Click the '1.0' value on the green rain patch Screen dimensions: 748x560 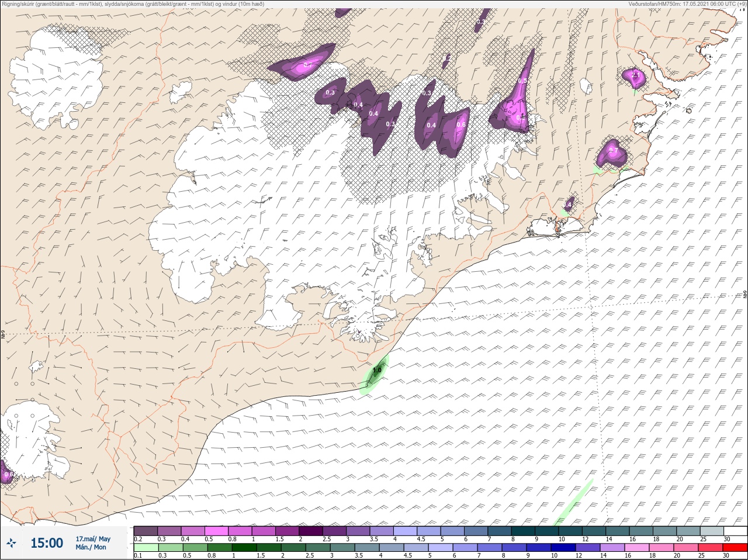click(377, 370)
